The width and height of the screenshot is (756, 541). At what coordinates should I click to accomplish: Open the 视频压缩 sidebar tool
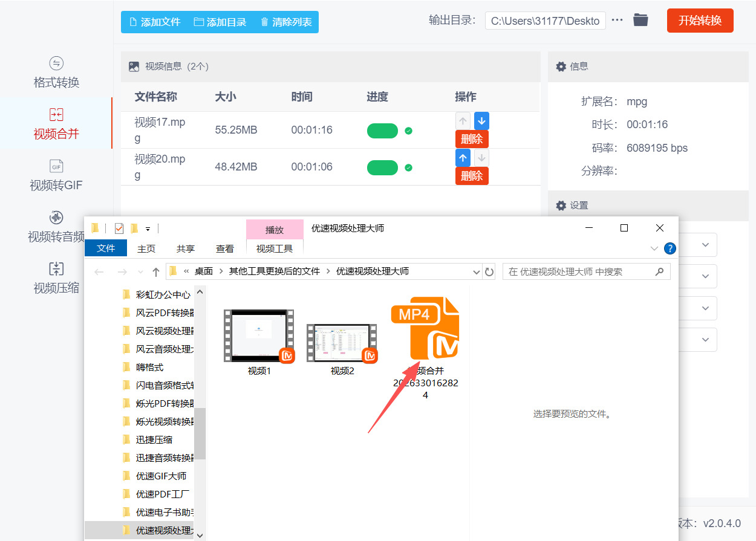[x=56, y=278]
